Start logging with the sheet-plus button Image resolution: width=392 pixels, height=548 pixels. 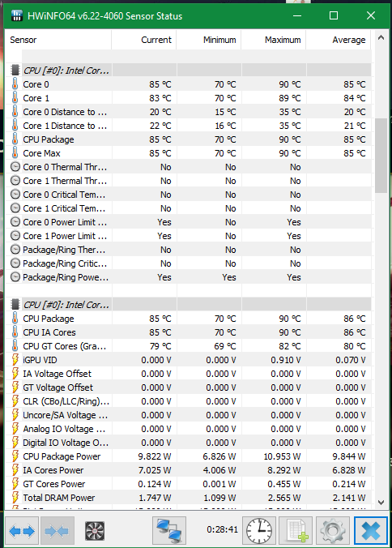tap(296, 530)
